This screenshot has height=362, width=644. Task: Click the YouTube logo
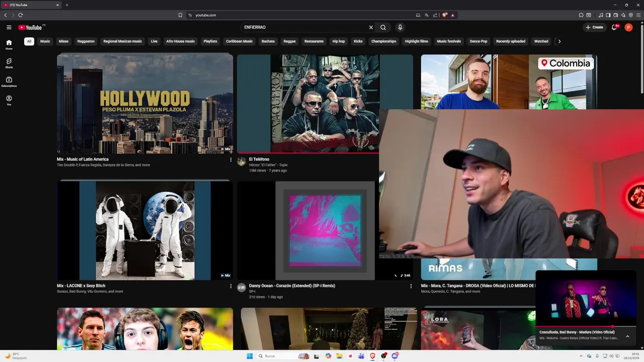30,27
